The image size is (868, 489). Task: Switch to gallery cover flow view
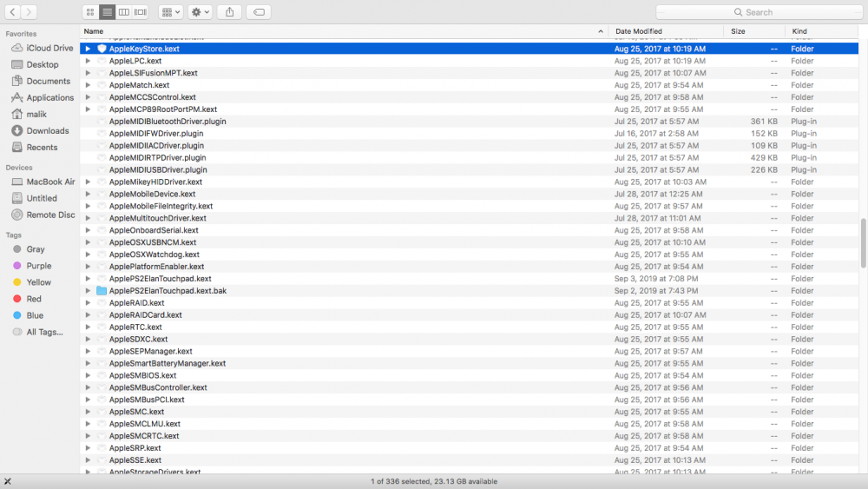(x=140, y=12)
